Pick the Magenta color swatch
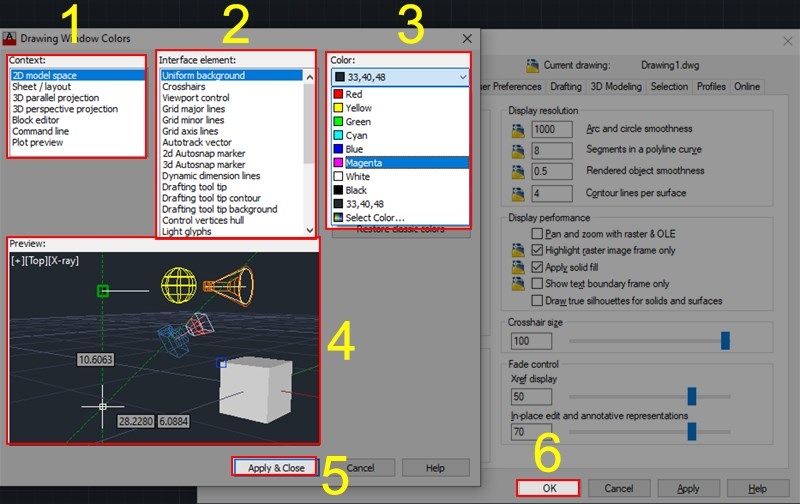Image resolution: width=800 pixels, height=504 pixels. [x=338, y=163]
